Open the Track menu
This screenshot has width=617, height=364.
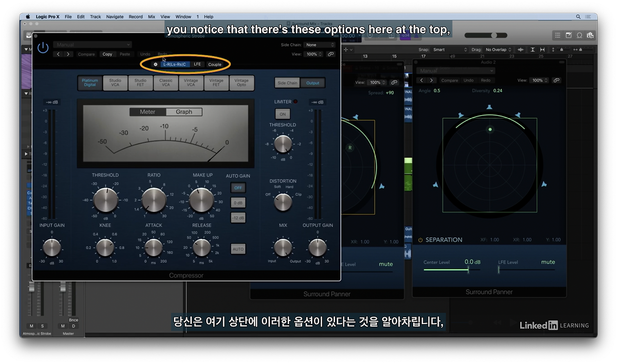[x=95, y=16]
